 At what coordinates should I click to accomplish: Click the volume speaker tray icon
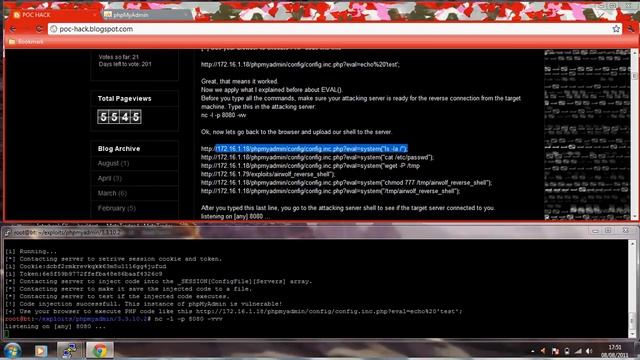(x=589, y=351)
